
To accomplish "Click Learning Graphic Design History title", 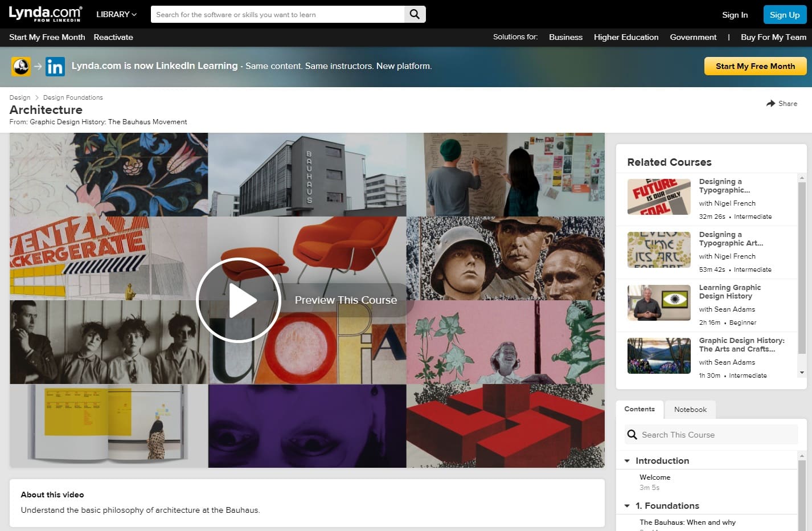I will pyautogui.click(x=730, y=292).
